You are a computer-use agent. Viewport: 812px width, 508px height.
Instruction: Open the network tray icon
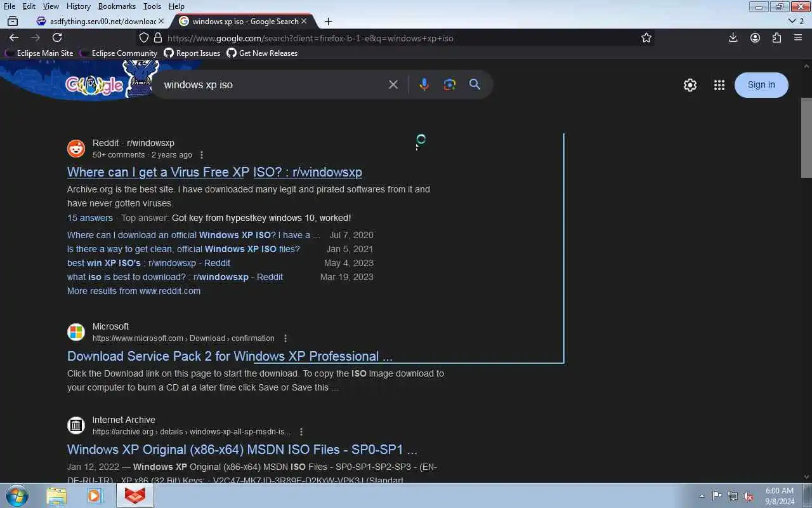(x=733, y=496)
